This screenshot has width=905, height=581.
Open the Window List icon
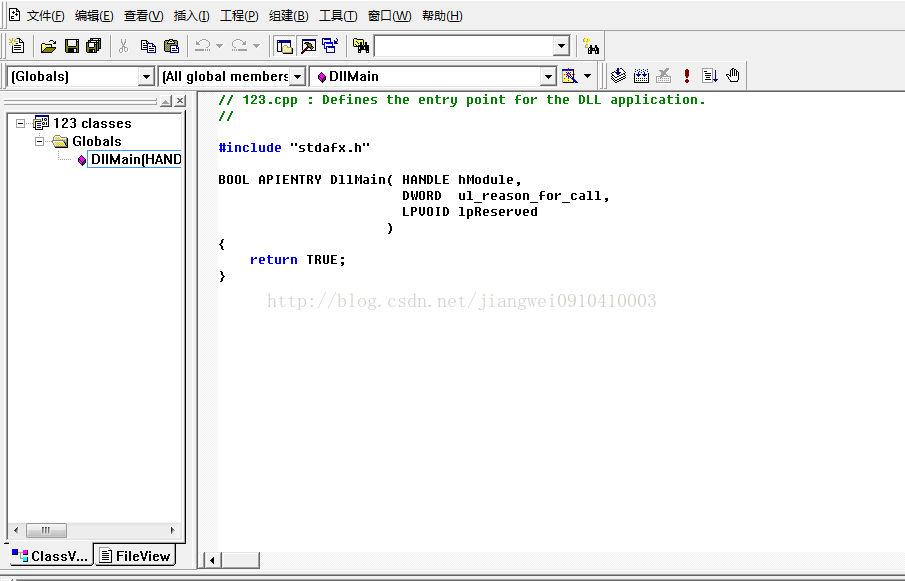tap(331, 46)
